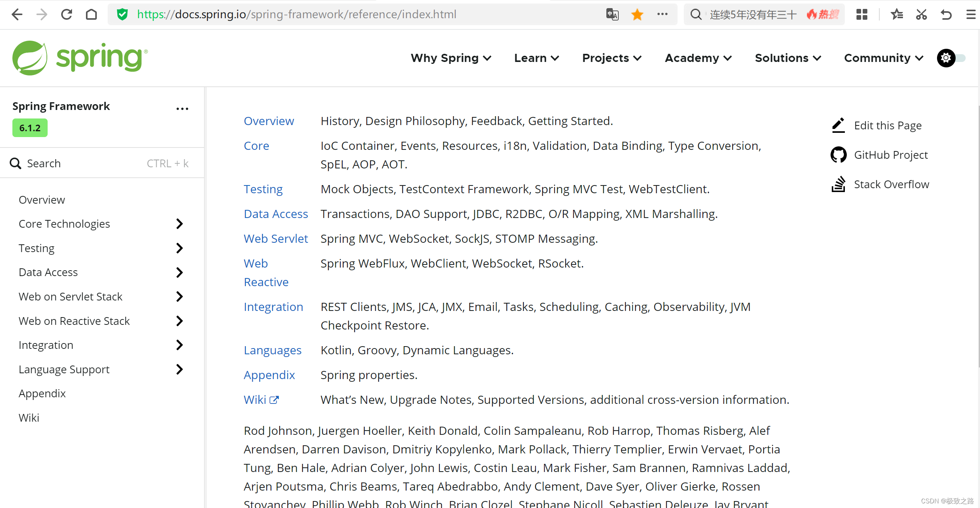The width and height of the screenshot is (980, 508).
Task: Click the Spring Framework sidebar title
Action: [61, 106]
